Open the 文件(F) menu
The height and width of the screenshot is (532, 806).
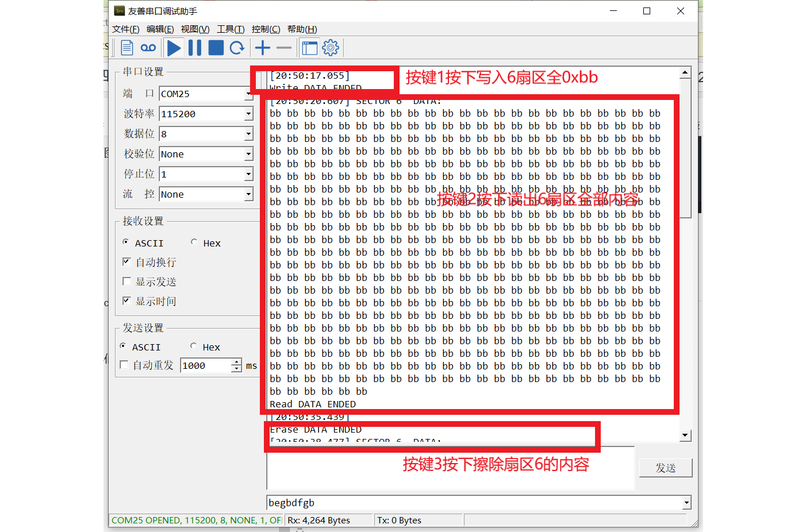click(125, 29)
